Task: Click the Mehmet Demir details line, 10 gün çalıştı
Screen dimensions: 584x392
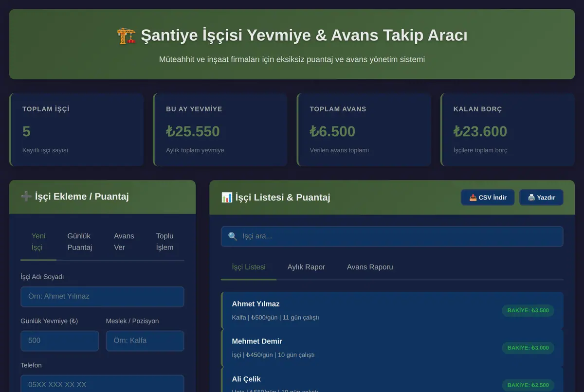Action: click(273, 355)
